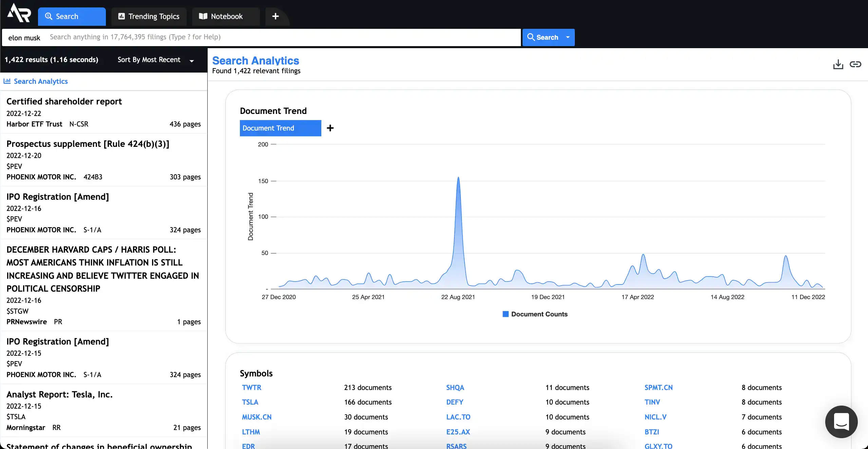868x449 pixels.
Task: Open Certified shareholder report result
Action: tap(103, 112)
